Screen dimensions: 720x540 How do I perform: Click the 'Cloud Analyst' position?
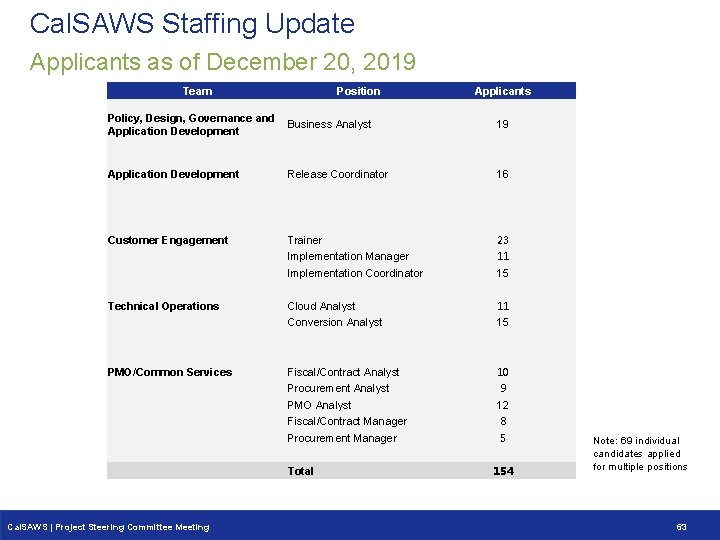click(x=321, y=306)
